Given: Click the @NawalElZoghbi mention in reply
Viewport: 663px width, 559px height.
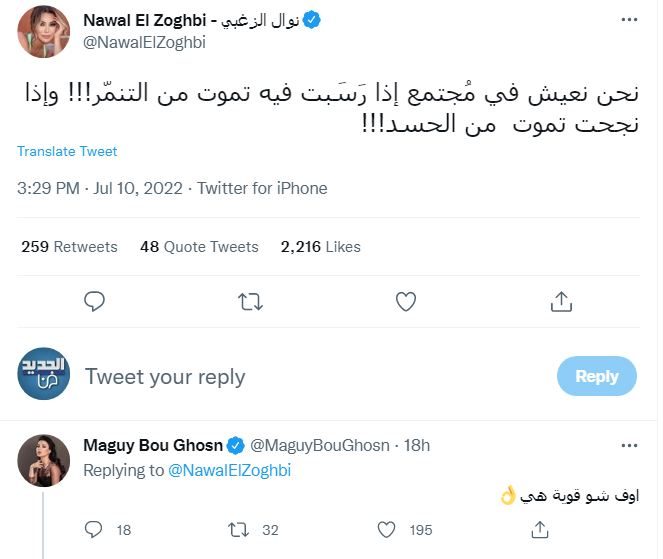Looking at the screenshot, I should point(230,470).
